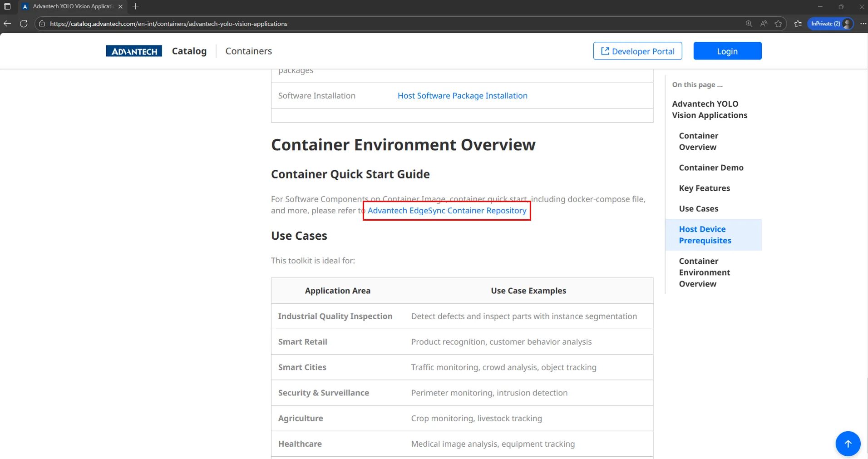This screenshot has height=459, width=868.
Task: Start Read Aloud from the address bar
Action: tap(764, 24)
